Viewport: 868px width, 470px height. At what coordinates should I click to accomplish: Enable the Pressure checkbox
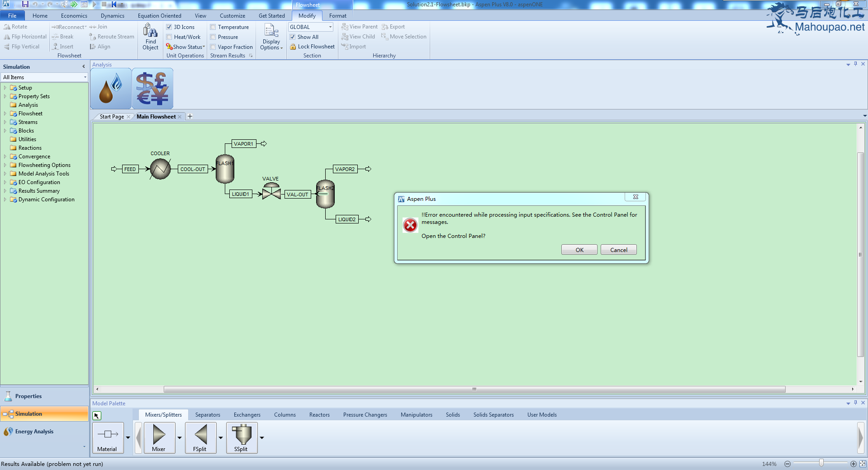point(213,37)
